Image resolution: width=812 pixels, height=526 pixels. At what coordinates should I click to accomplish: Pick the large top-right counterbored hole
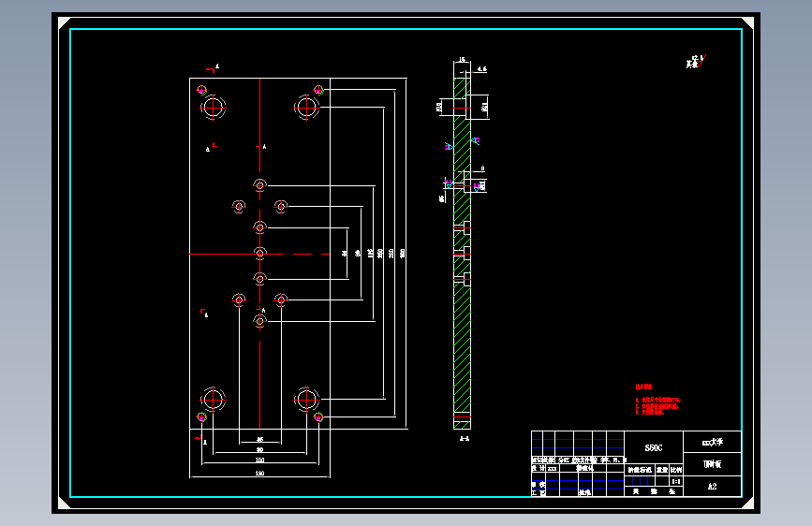point(306,108)
